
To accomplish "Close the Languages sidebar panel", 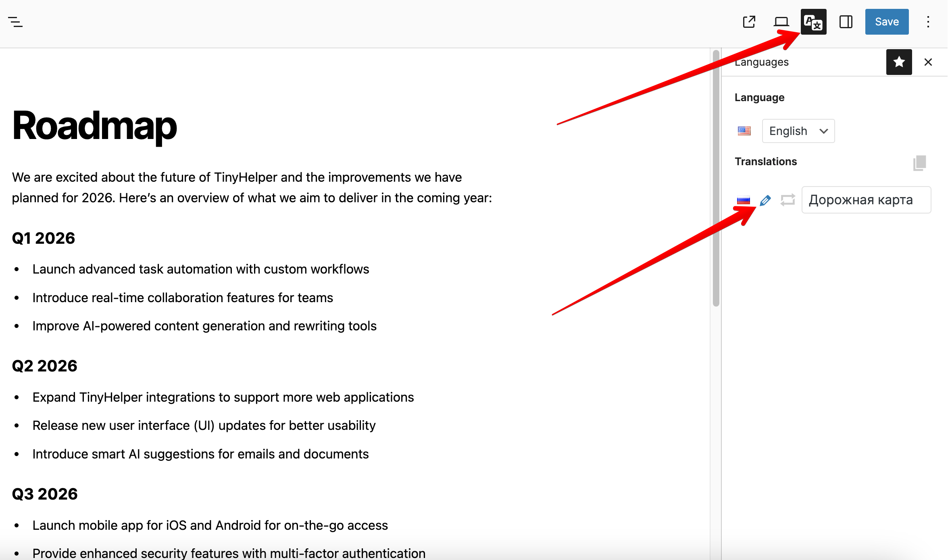I will tap(928, 62).
